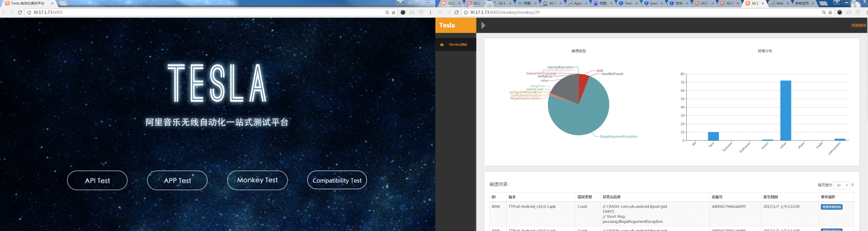Close the 新标签页 browser tab
The image size is (868, 231).
[x=813, y=3]
